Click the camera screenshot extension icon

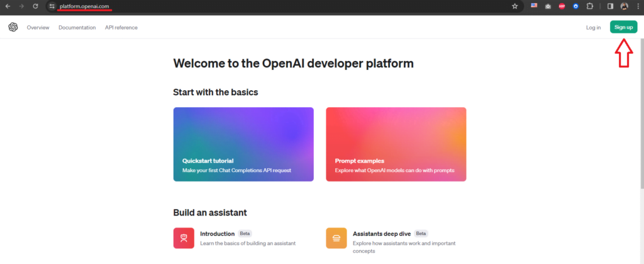point(548,6)
